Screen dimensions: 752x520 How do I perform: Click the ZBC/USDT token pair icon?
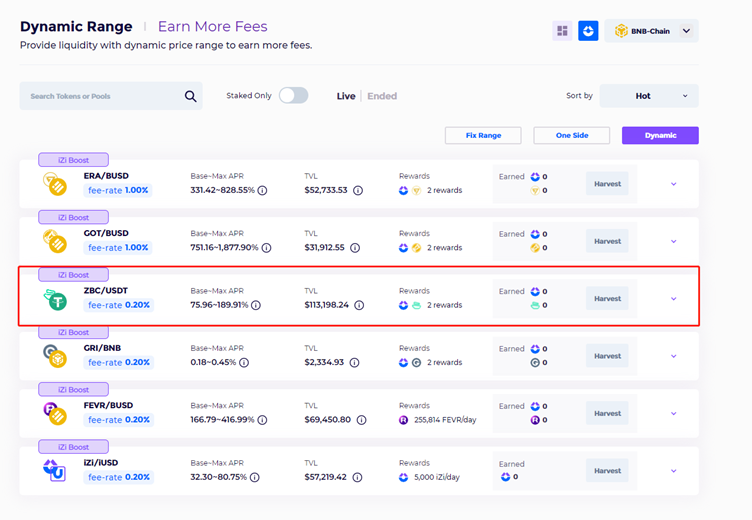(x=55, y=298)
